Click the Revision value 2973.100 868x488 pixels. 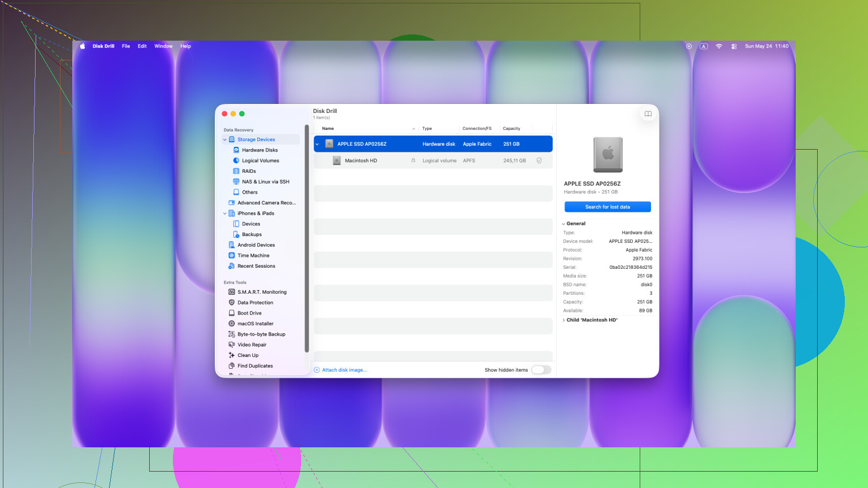click(x=643, y=259)
